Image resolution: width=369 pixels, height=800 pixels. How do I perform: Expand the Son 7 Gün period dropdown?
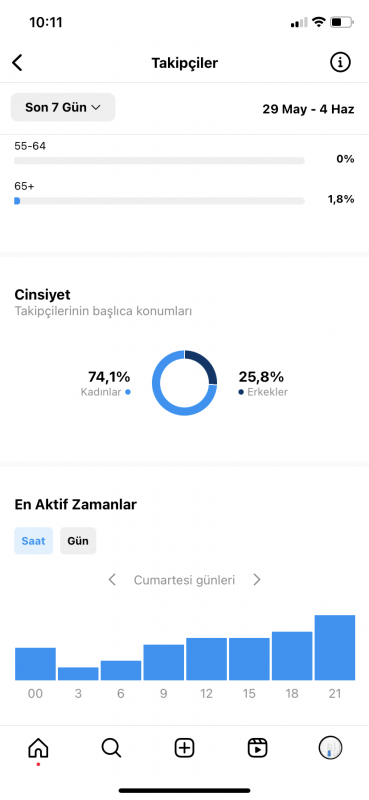[x=63, y=107]
